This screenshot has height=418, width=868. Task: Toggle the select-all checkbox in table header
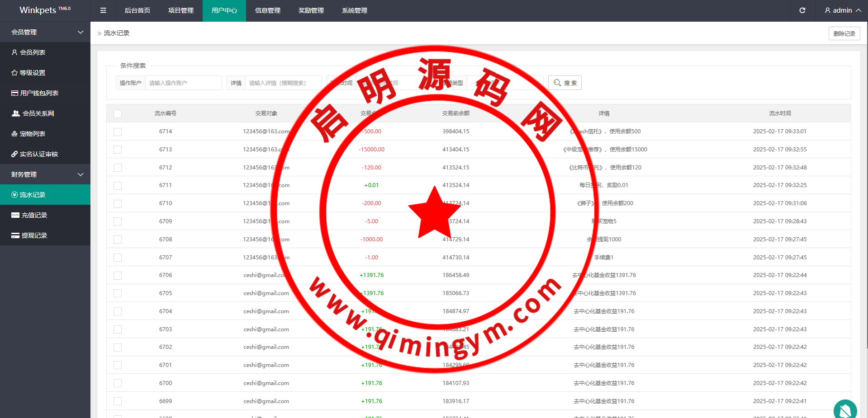point(118,114)
